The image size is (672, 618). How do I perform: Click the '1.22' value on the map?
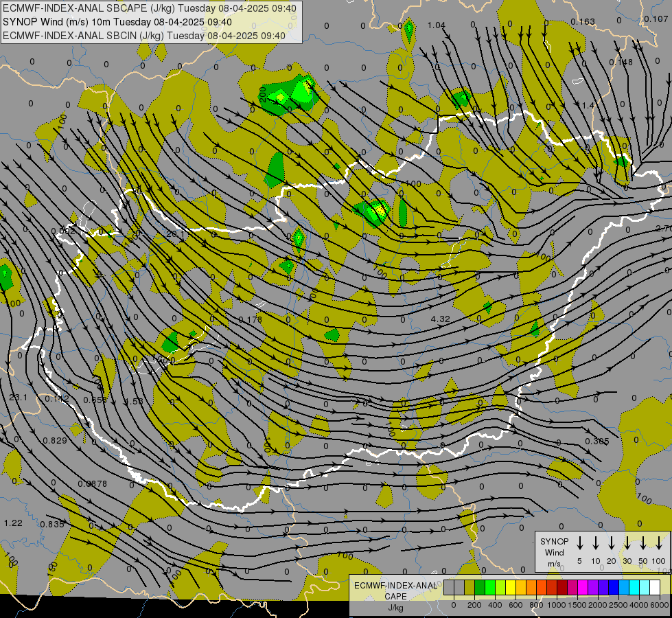[13, 523]
